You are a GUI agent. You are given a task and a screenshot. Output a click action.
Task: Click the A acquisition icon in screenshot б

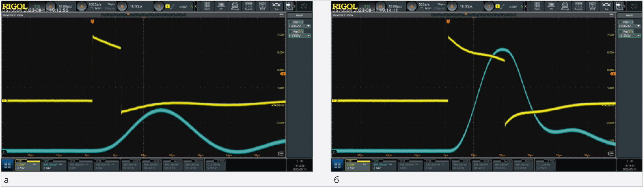[x=411, y=6]
